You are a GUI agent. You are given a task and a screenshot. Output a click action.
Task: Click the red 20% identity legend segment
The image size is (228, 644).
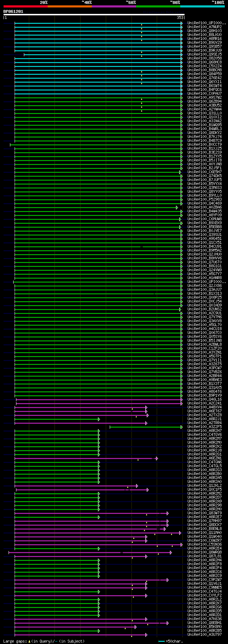[x=25, y=6]
